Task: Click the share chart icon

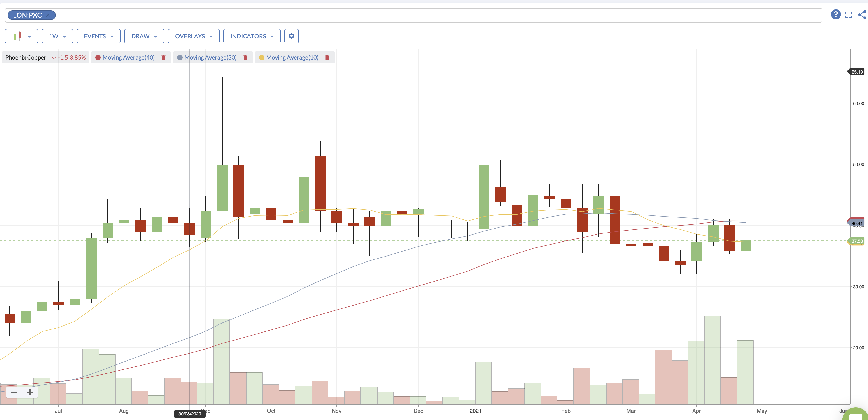Action: [862, 14]
